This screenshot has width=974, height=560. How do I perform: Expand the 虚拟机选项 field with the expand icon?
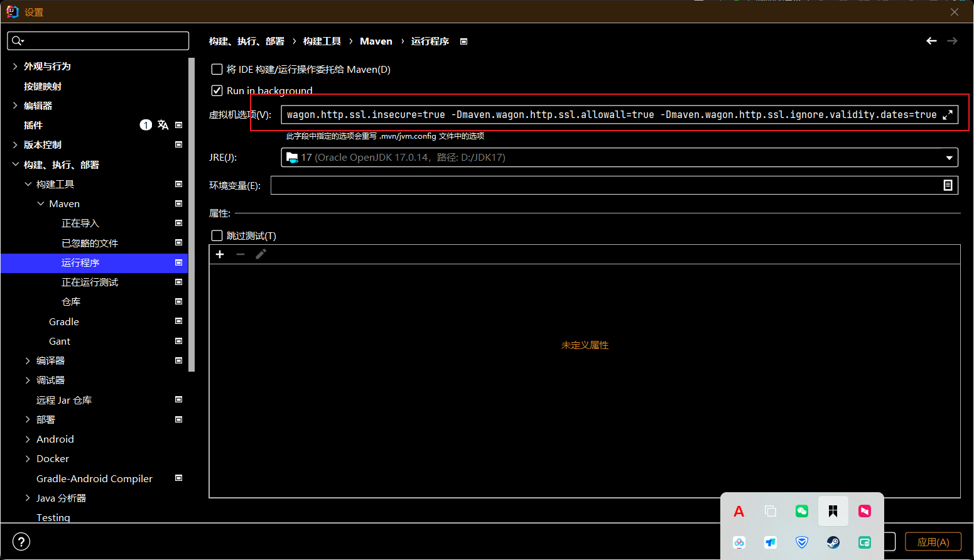click(948, 114)
